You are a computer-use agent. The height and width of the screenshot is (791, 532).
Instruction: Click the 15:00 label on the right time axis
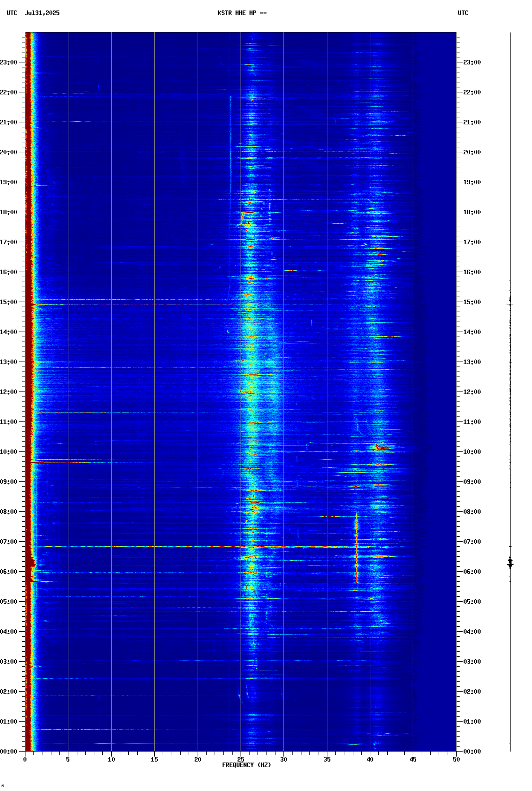[472, 302]
